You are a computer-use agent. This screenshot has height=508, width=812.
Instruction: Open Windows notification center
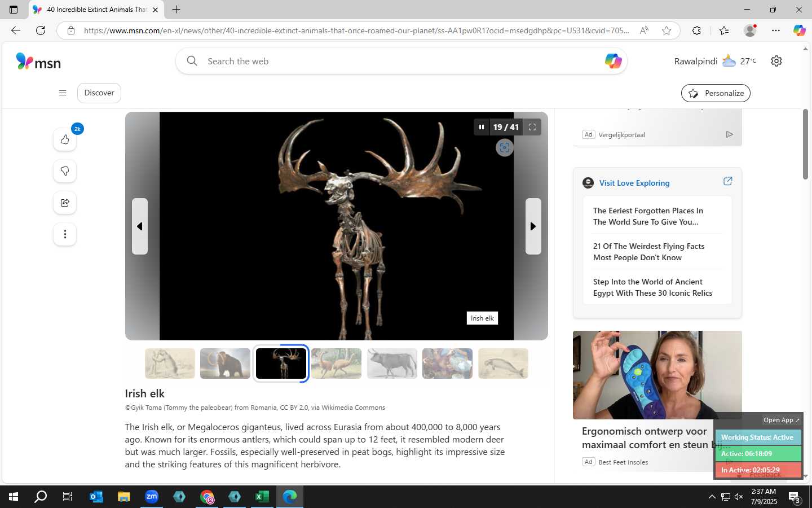click(x=795, y=497)
